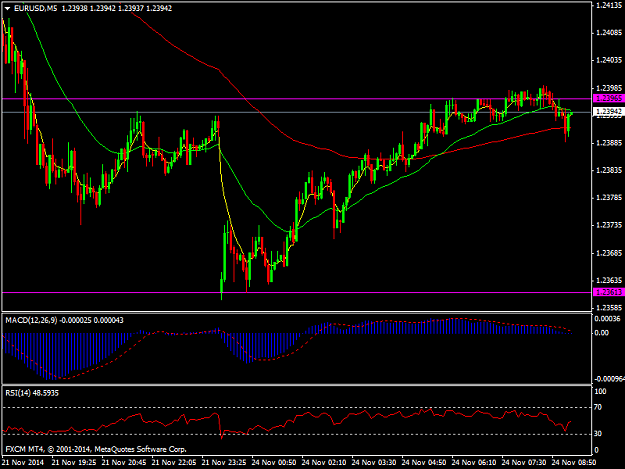
Task: Select the lower magenta line price label 1.23613
Action: point(608,292)
